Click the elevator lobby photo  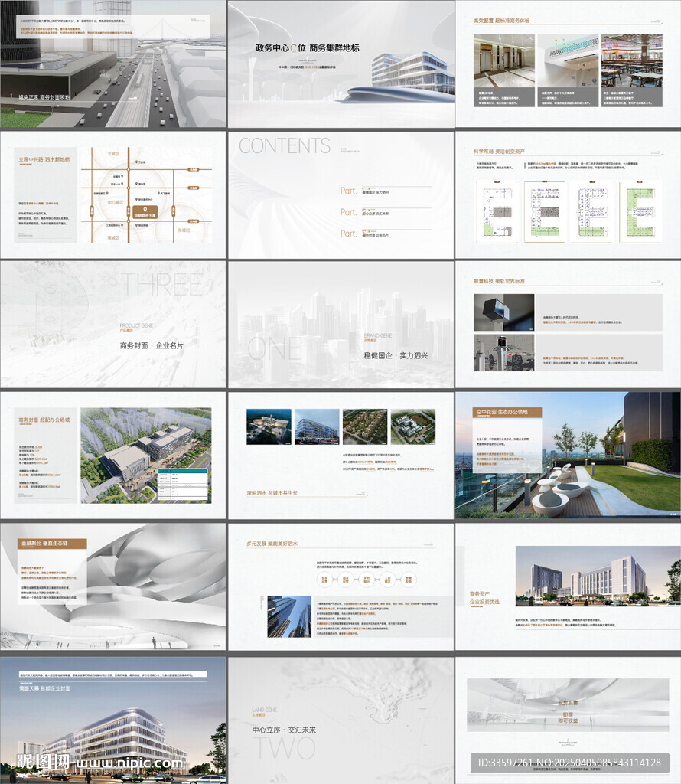[x=504, y=61]
